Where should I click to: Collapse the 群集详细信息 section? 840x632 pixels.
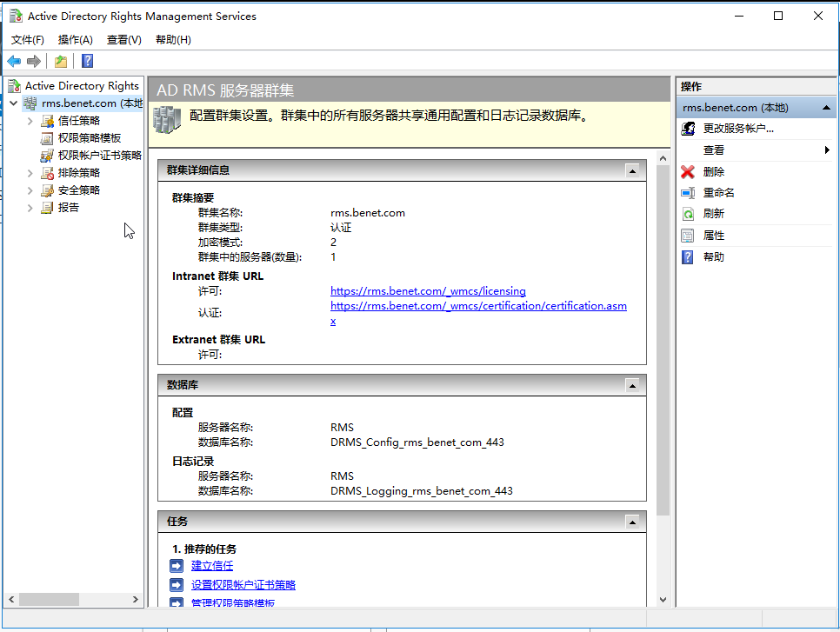point(633,171)
